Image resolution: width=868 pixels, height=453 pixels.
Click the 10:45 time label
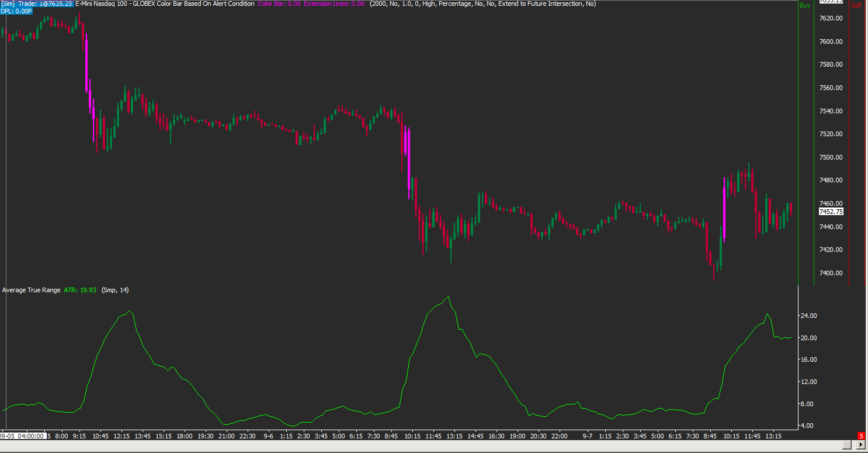point(100,435)
